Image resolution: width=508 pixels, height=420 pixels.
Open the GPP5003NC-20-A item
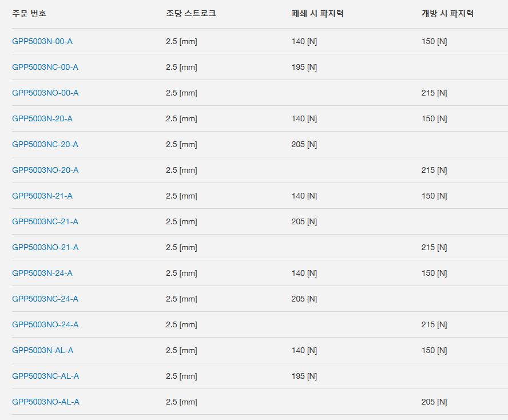point(45,144)
